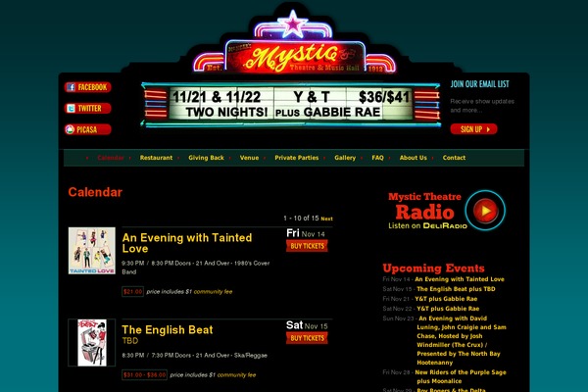Open the Contact menu item
The height and width of the screenshot is (392, 588).
(454, 158)
